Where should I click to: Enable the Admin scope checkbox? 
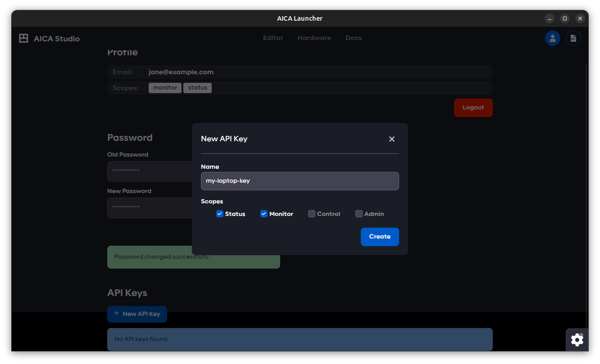(x=359, y=214)
